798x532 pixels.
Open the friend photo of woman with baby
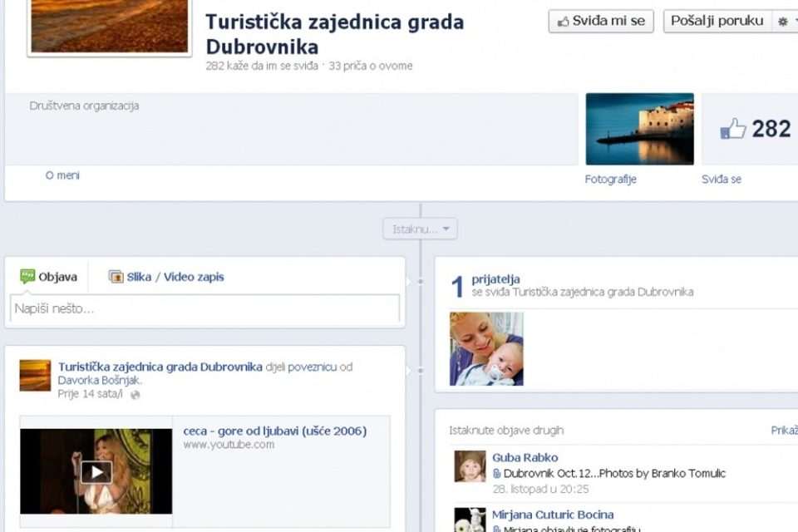click(486, 349)
